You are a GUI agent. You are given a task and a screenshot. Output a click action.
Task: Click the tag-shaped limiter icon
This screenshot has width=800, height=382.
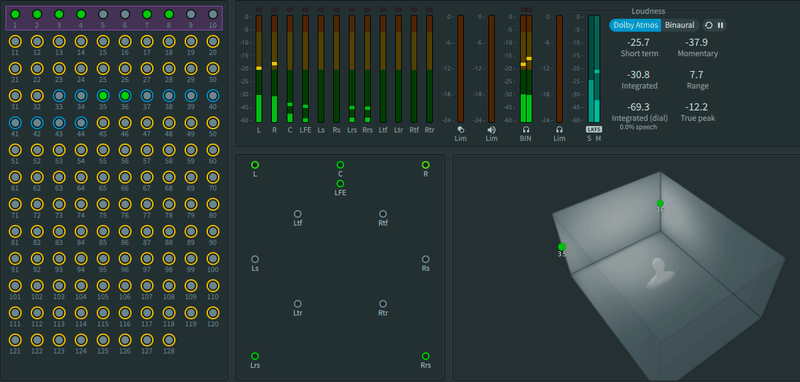click(460, 130)
